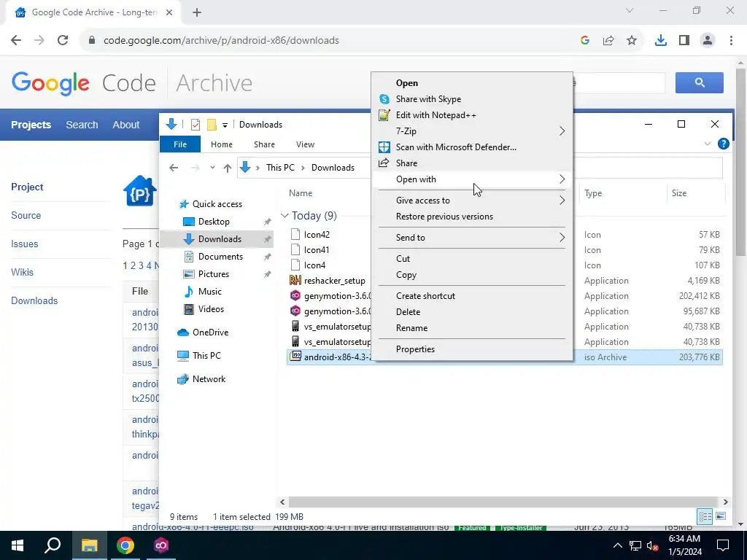Screen dimensions: 747x560
Task: Show hidden tray icons chevron
Action: (x=617, y=545)
